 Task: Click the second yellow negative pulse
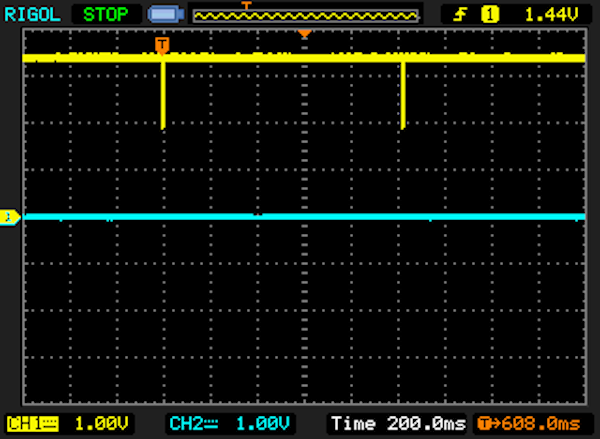pos(403,95)
